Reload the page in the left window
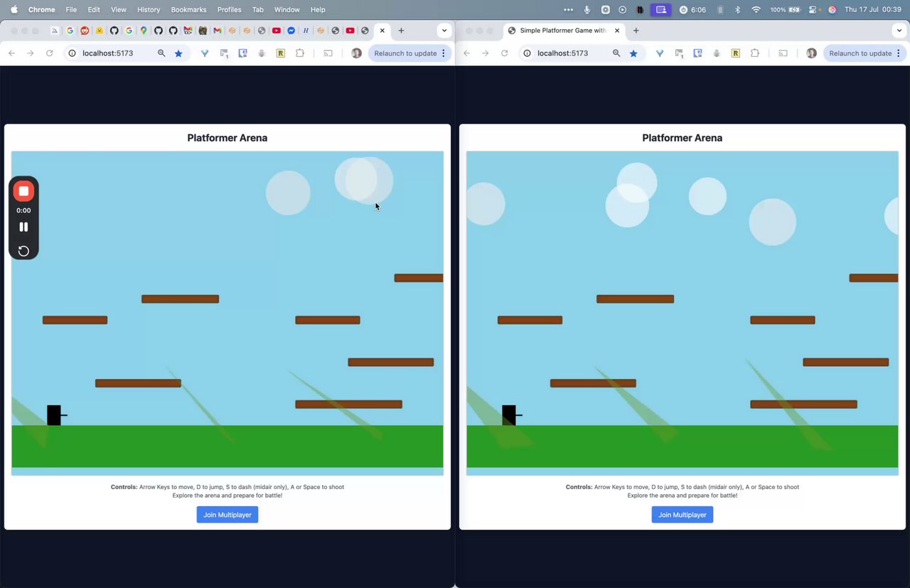The width and height of the screenshot is (910, 588). click(x=49, y=53)
